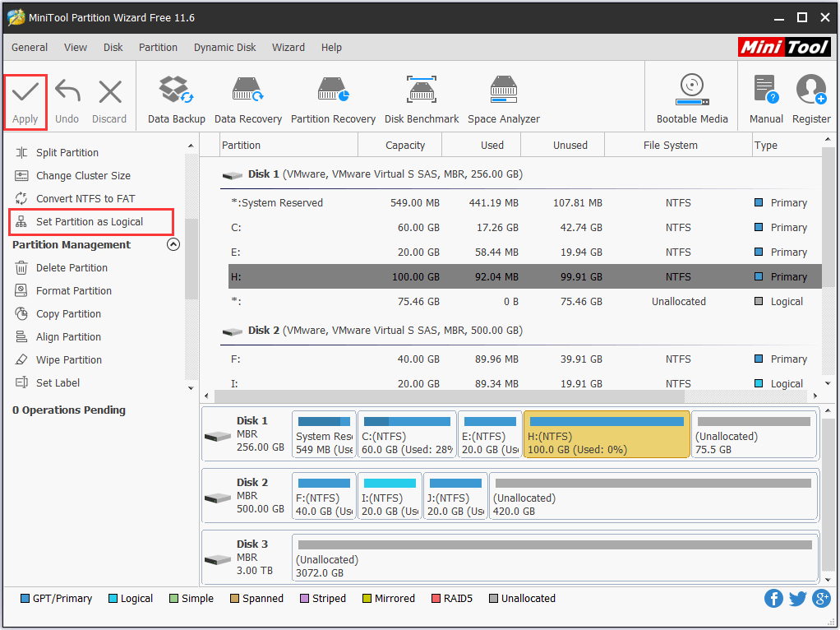Discard all pending changes
Image resolution: width=840 pixels, height=630 pixels.
(x=109, y=102)
